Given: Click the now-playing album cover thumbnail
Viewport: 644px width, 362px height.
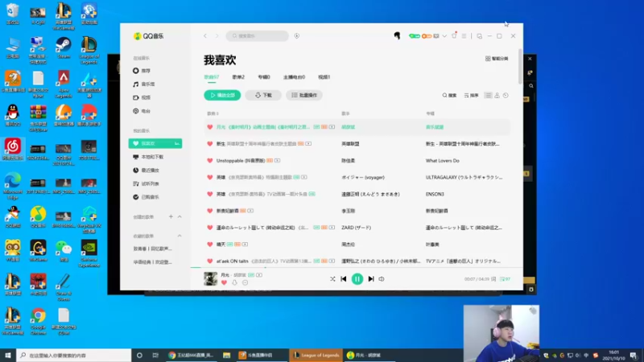Looking at the screenshot, I should [x=211, y=278].
